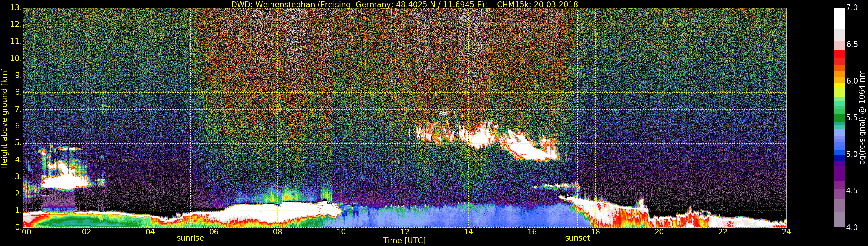The width and height of the screenshot is (868, 246).
Task: Click the x-axis tick label '18'
Action: 595,232
